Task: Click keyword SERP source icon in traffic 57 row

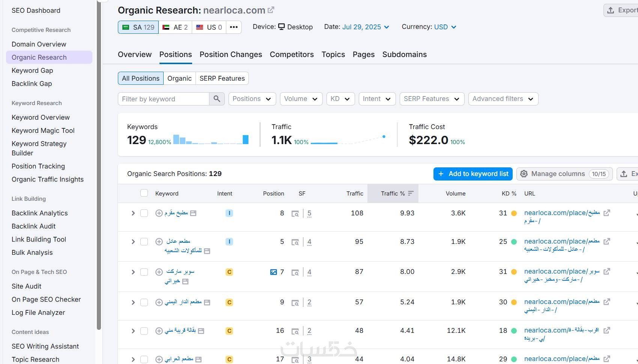Action: pos(207,302)
